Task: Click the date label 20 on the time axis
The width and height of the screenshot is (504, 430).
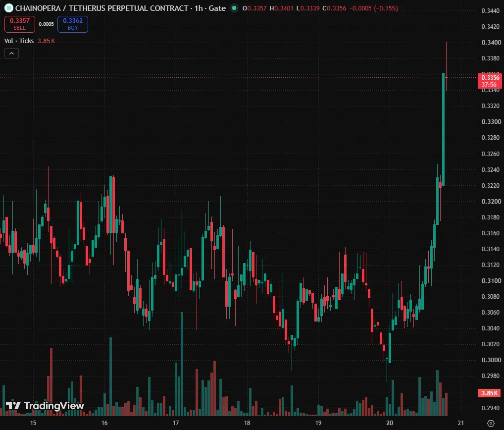Action: pos(390,423)
